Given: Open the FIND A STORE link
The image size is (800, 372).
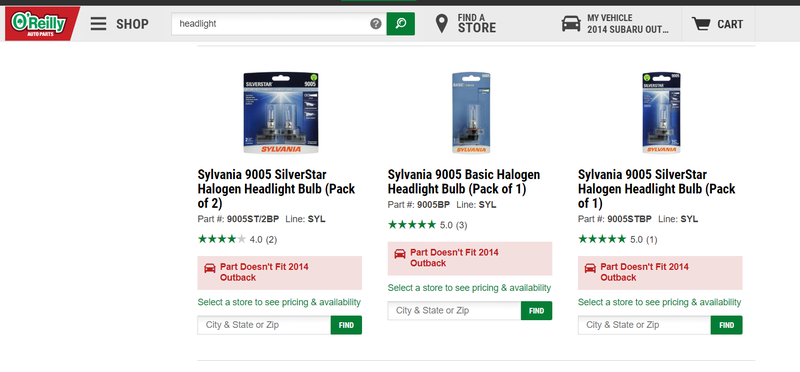Looking at the screenshot, I should [x=477, y=23].
